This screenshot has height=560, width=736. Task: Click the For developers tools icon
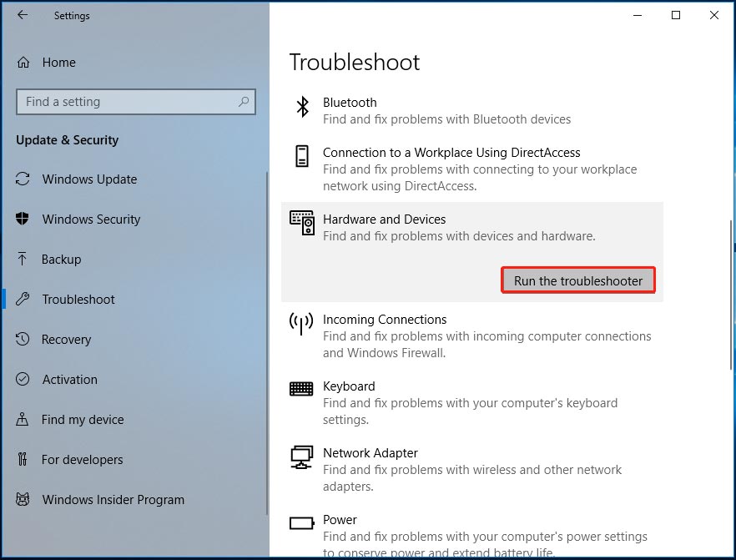22,459
